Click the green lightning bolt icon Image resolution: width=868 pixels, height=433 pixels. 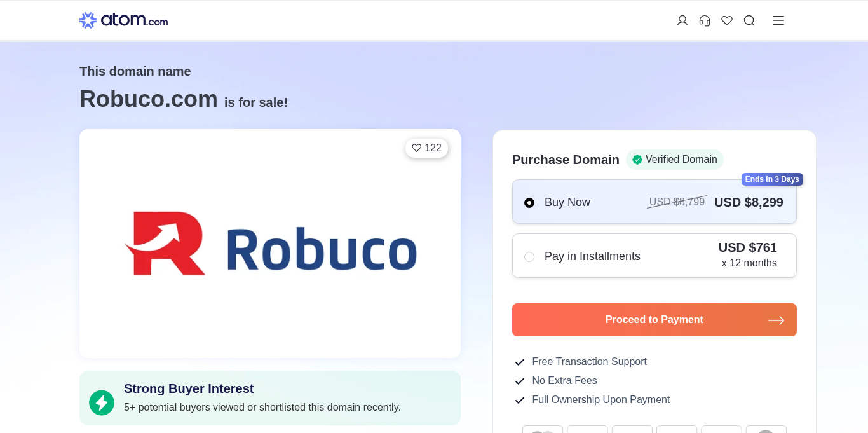(x=102, y=402)
